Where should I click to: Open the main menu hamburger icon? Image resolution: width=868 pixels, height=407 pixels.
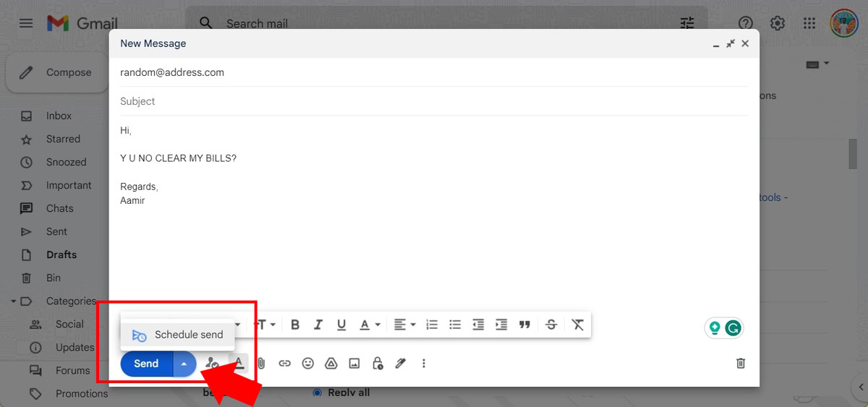[x=26, y=23]
